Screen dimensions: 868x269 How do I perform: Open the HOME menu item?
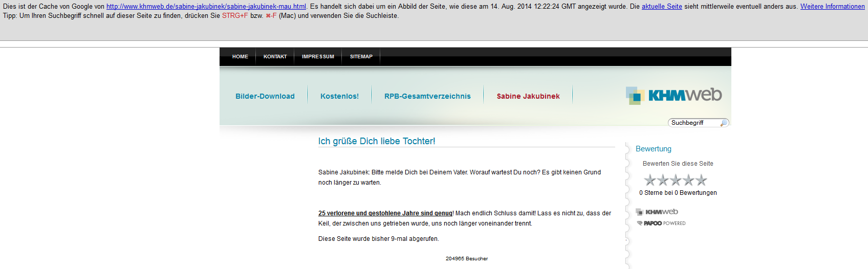(240, 57)
